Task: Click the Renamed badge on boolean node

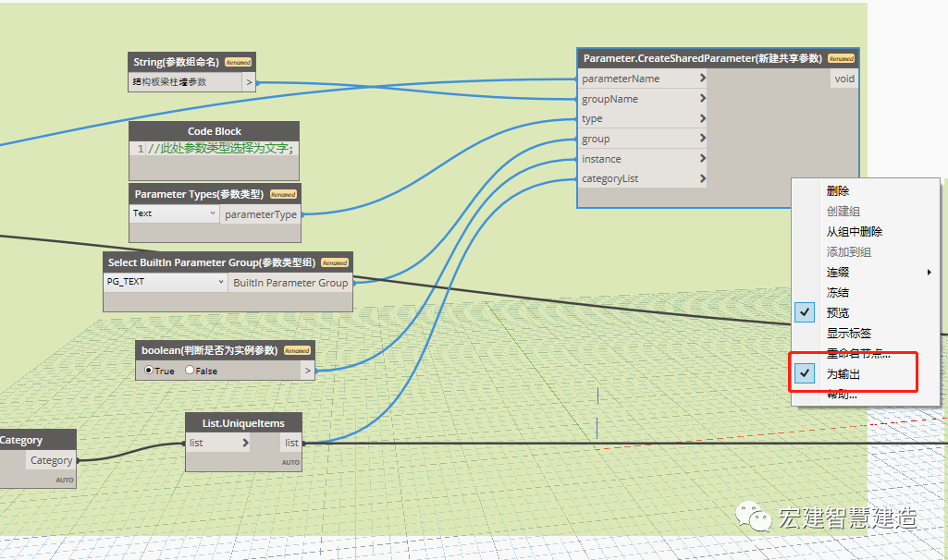Action: tap(297, 350)
